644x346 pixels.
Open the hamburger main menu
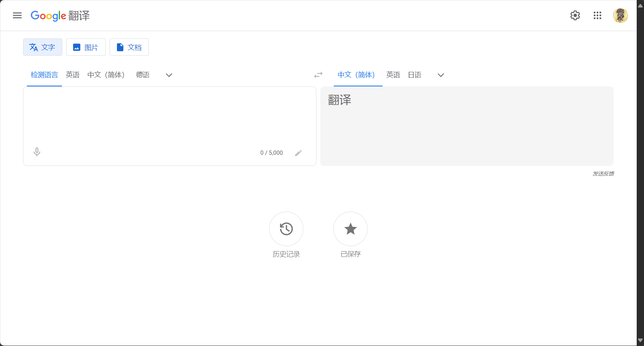[17, 15]
